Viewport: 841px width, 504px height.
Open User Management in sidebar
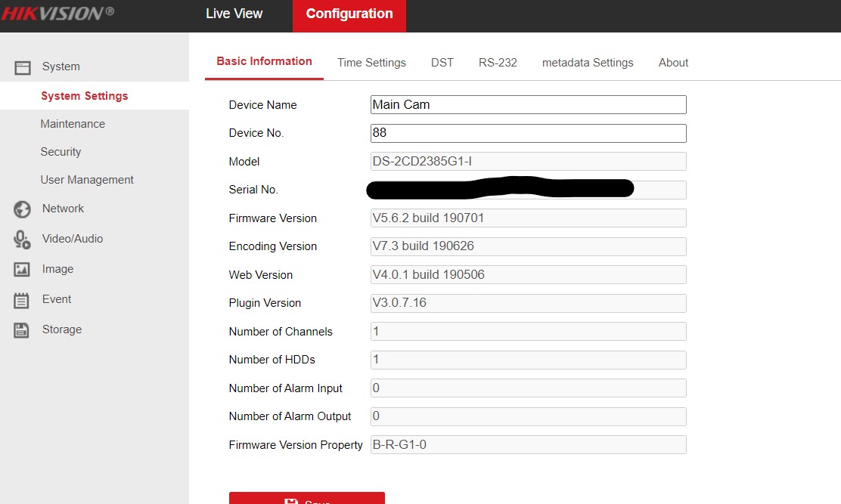87,180
